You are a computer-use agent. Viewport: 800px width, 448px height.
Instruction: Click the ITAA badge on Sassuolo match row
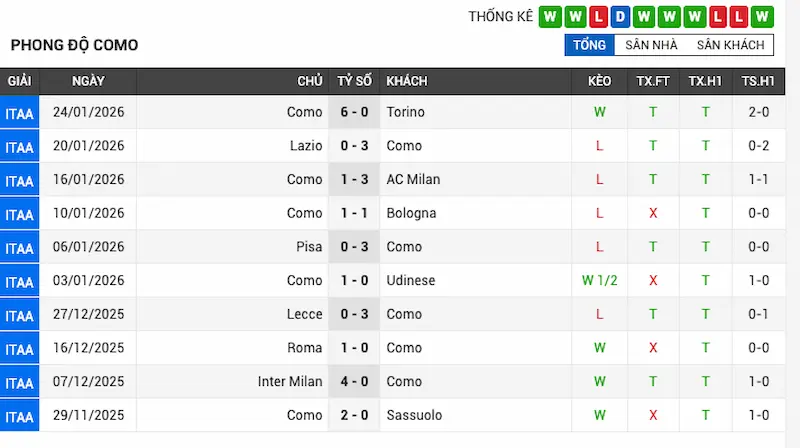pos(19,416)
